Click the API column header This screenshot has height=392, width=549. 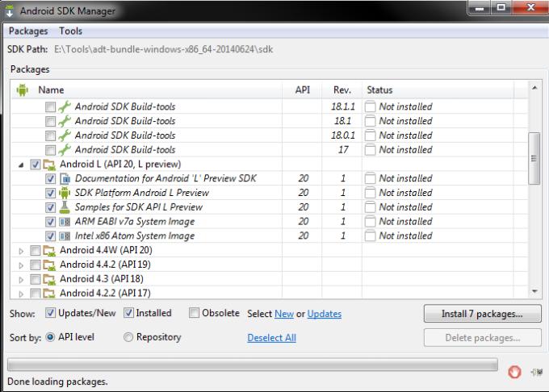[x=303, y=90]
